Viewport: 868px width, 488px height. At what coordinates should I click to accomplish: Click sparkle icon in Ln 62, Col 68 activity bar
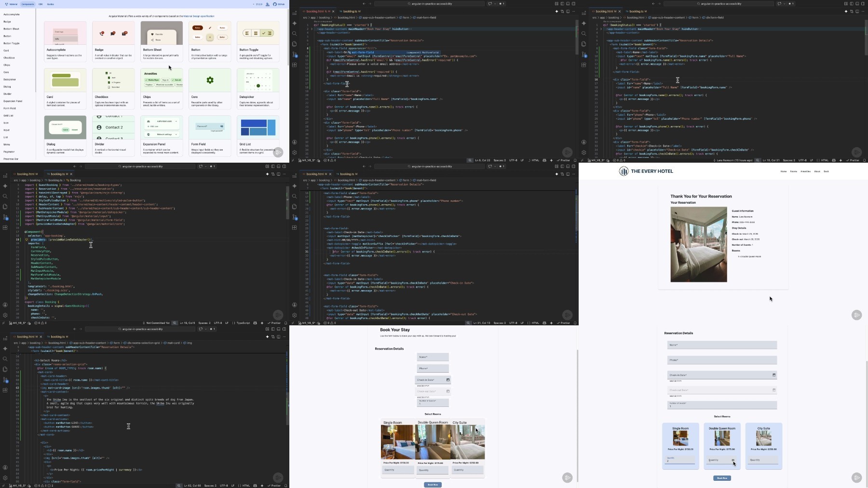(5, 349)
